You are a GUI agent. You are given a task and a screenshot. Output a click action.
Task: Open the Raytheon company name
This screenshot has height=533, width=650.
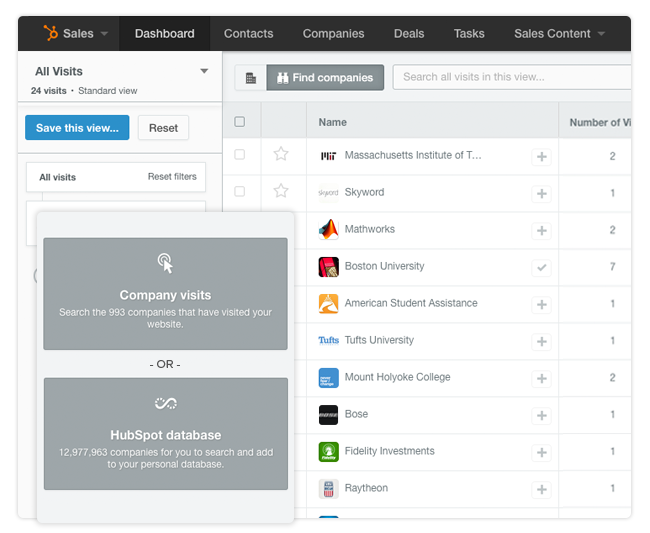(x=366, y=488)
